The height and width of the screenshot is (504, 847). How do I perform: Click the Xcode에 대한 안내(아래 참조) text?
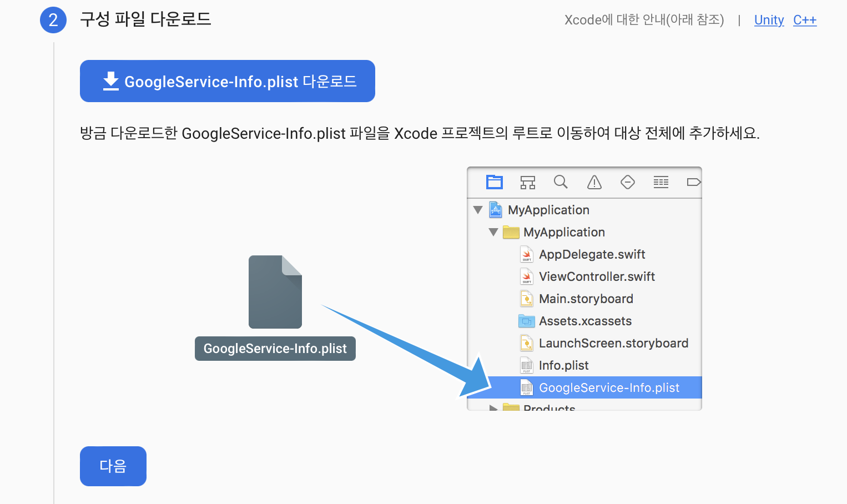(x=644, y=20)
